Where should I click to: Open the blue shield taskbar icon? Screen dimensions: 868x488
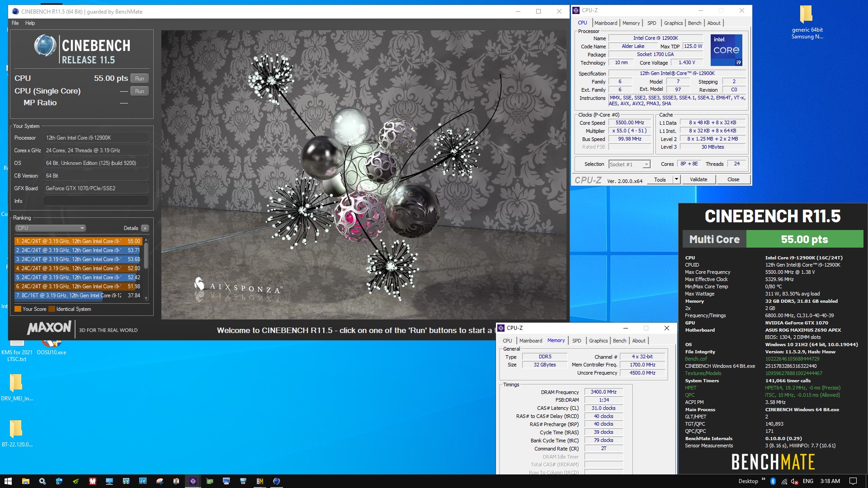[59, 481]
